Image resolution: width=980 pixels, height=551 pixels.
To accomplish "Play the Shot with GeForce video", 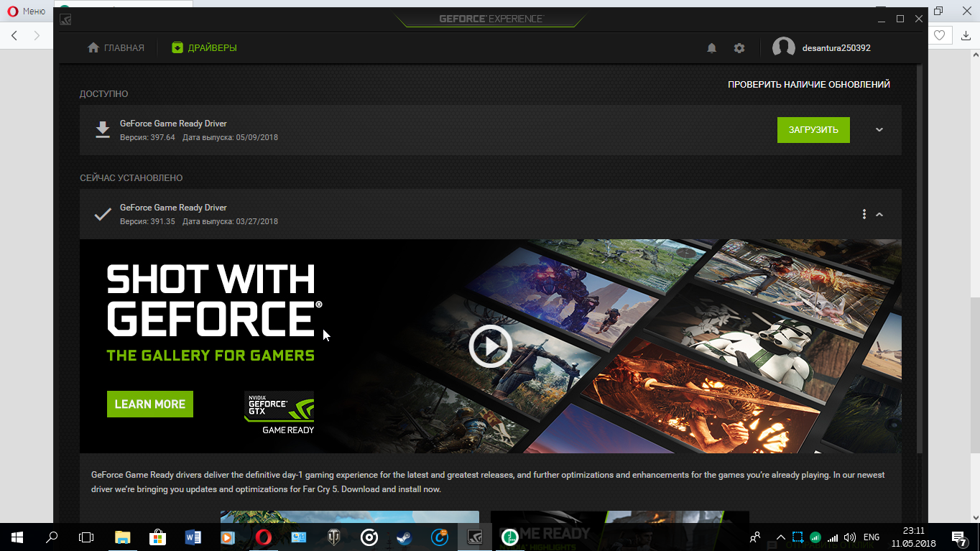I will (490, 346).
